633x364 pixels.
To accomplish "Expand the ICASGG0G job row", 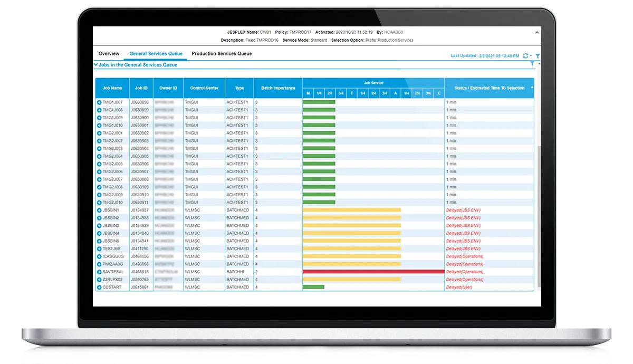I will 99,256.
